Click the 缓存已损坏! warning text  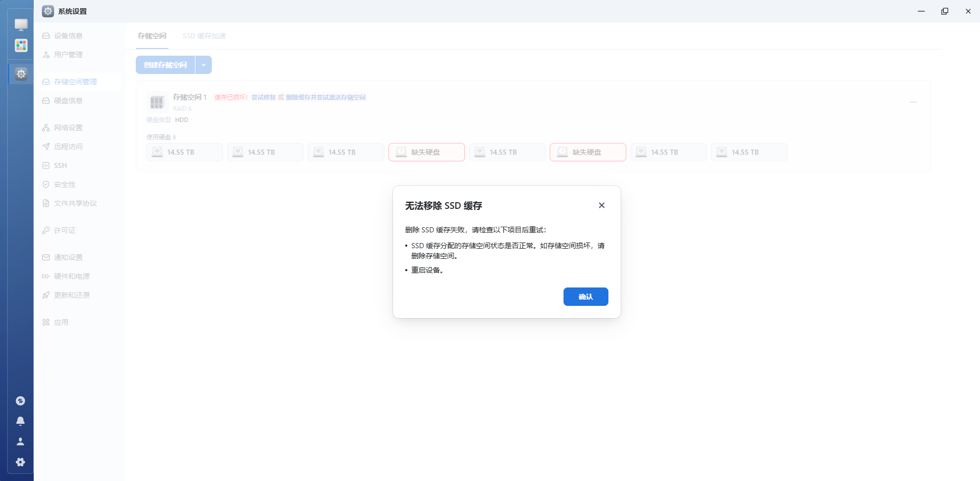pyautogui.click(x=231, y=98)
